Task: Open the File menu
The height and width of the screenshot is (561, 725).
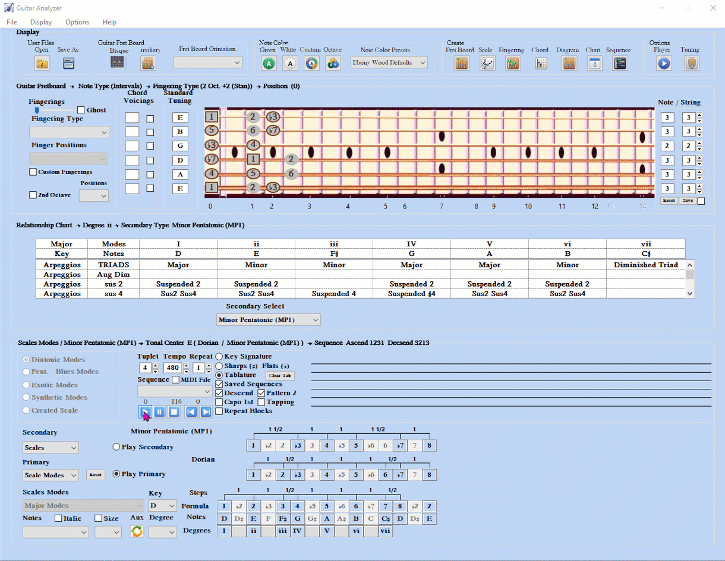Action: [12, 22]
